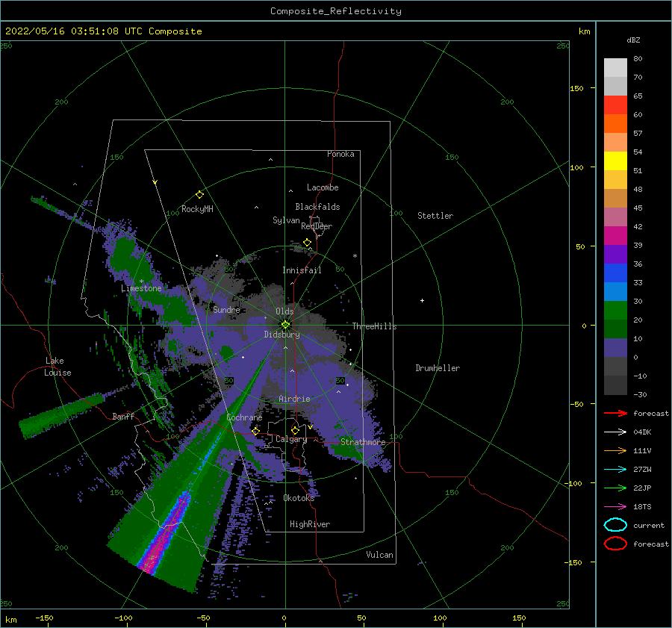Click the Strathmore label
Viewport: 672px width, 628px height.
(363, 442)
